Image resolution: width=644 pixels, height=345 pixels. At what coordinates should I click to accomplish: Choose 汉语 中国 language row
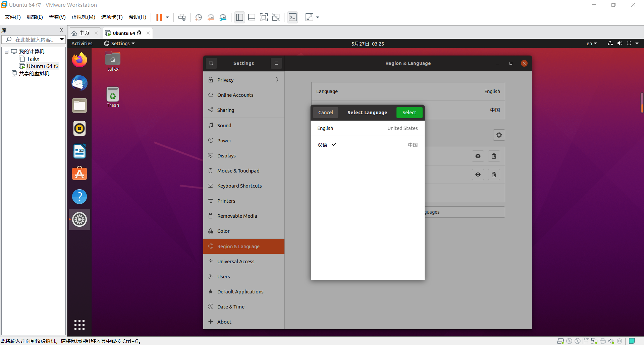(368, 145)
